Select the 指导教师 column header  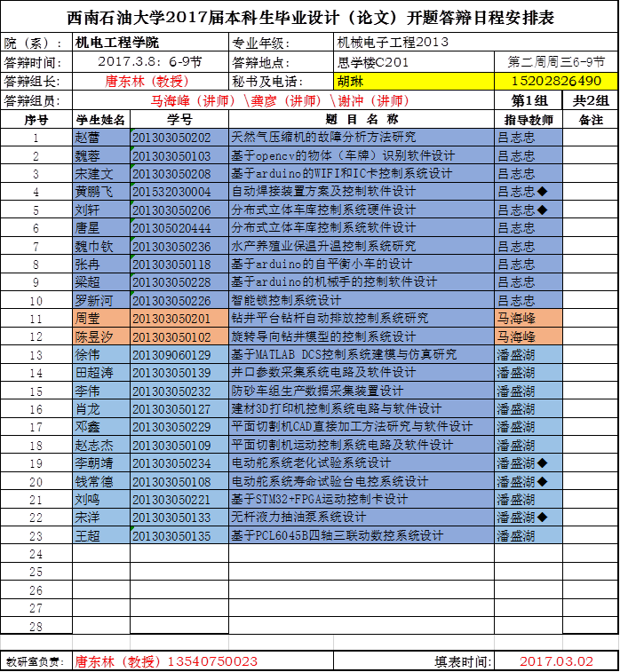tap(529, 119)
